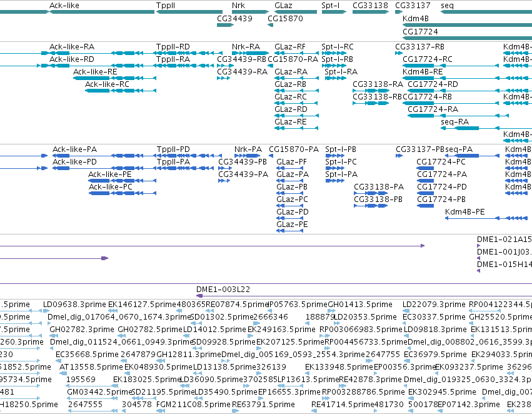
Task: Click the GLaz-PF protein label
Action: click(x=291, y=162)
